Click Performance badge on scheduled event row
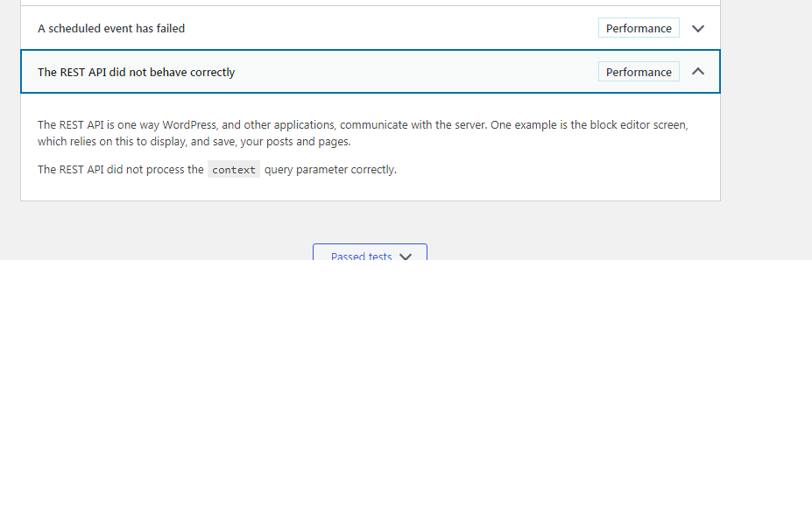This screenshot has height=507, width=812. (x=639, y=28)
